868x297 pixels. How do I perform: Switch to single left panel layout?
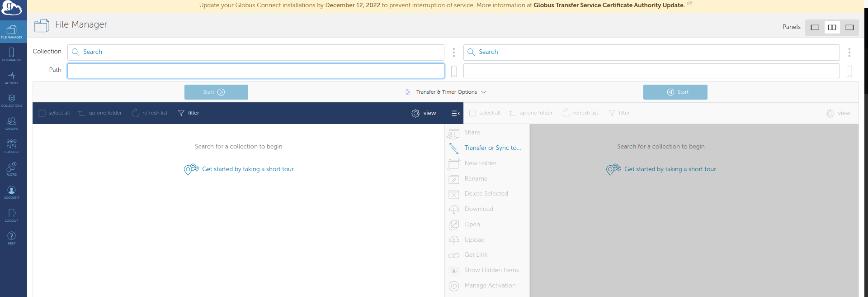tap(815, 27)
